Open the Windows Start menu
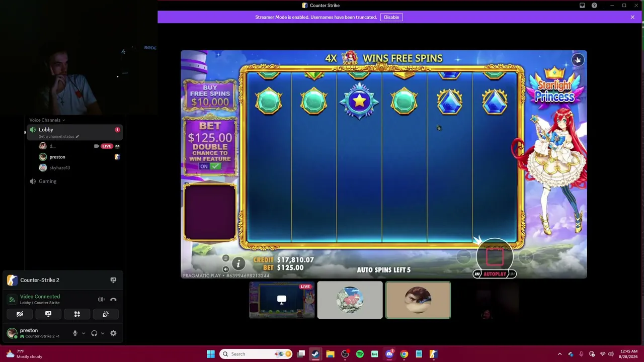This screenshot has width=644, height=362. (211, 354)
